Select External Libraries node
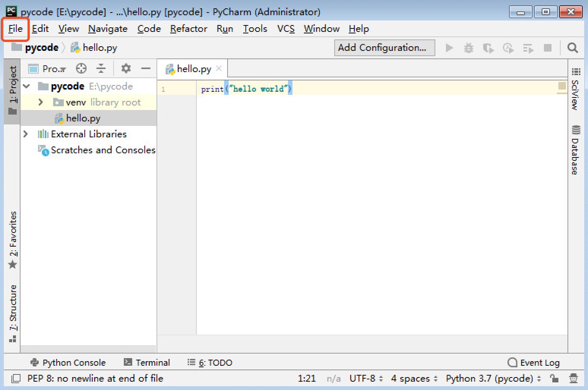 tap(88, 134)
